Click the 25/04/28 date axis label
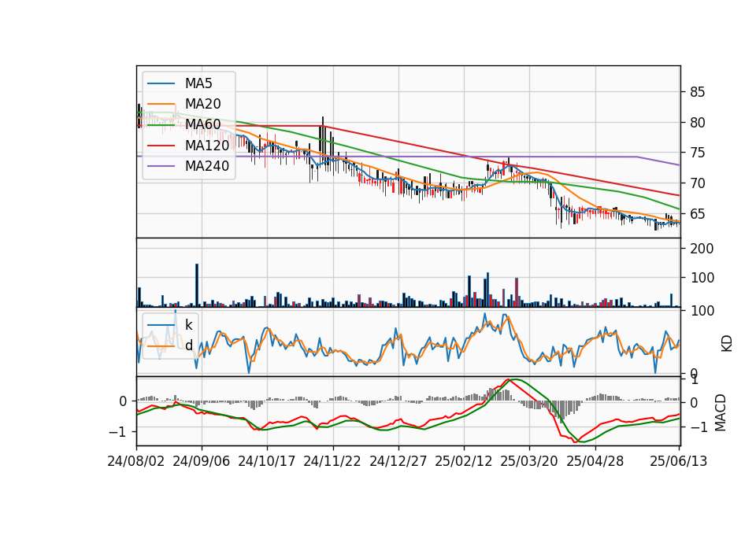Viewport: 756px width, 543px height. [x=595, y=461]
